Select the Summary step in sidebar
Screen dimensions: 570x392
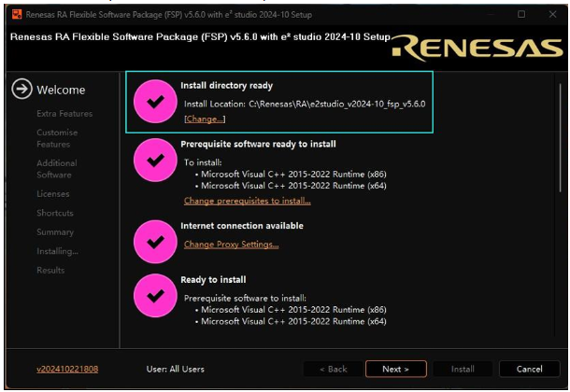(x=55, y=232)
